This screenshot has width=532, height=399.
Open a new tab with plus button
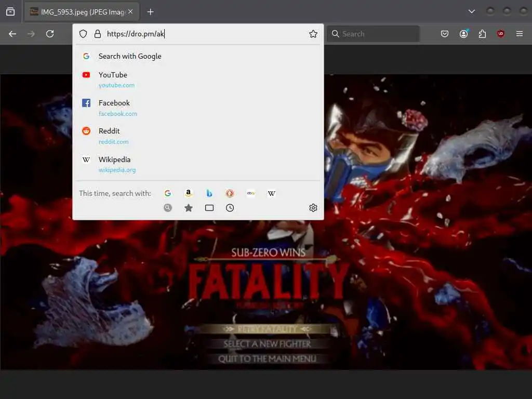[150, 12]
